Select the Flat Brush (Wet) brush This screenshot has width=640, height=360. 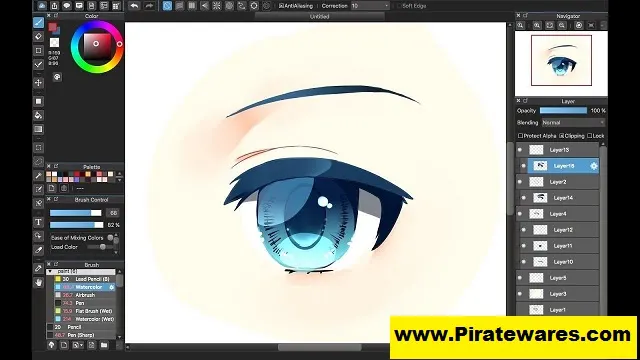[85, 311]
